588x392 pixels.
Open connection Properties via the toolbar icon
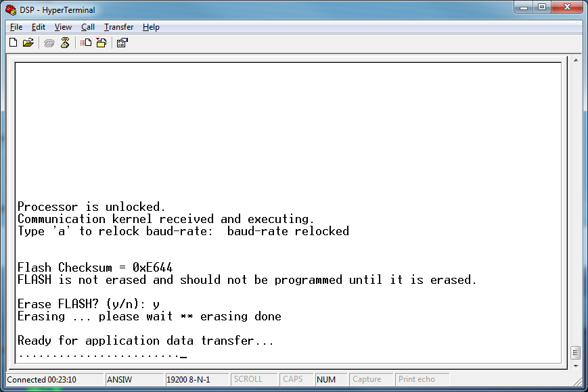(122, 42)
